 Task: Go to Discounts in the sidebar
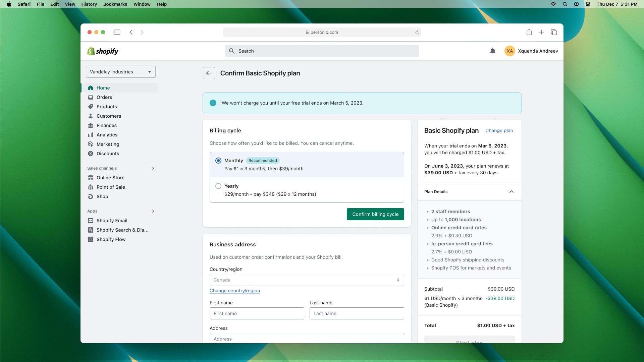[x=107, y=154]
